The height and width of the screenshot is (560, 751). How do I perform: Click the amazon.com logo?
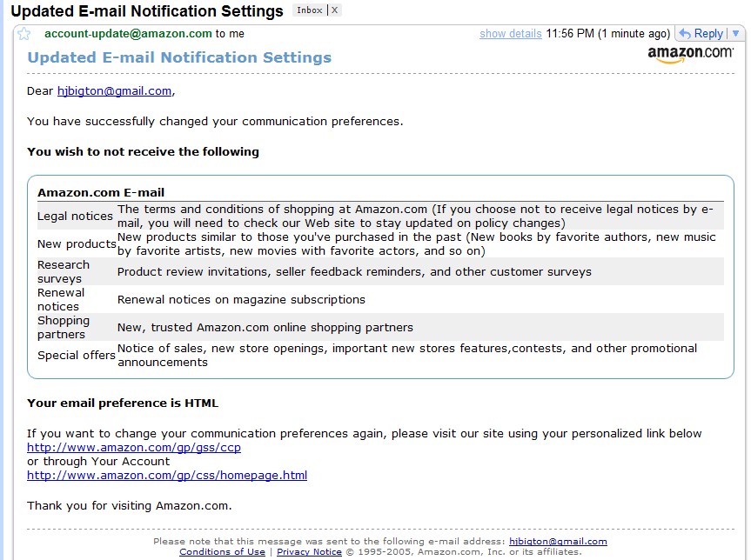690,54
